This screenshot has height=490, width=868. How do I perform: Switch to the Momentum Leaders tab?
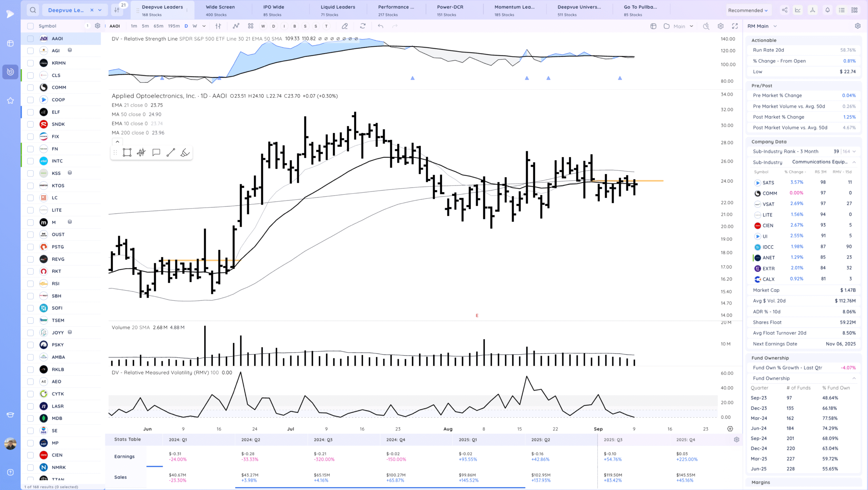[x=514, y=10]
